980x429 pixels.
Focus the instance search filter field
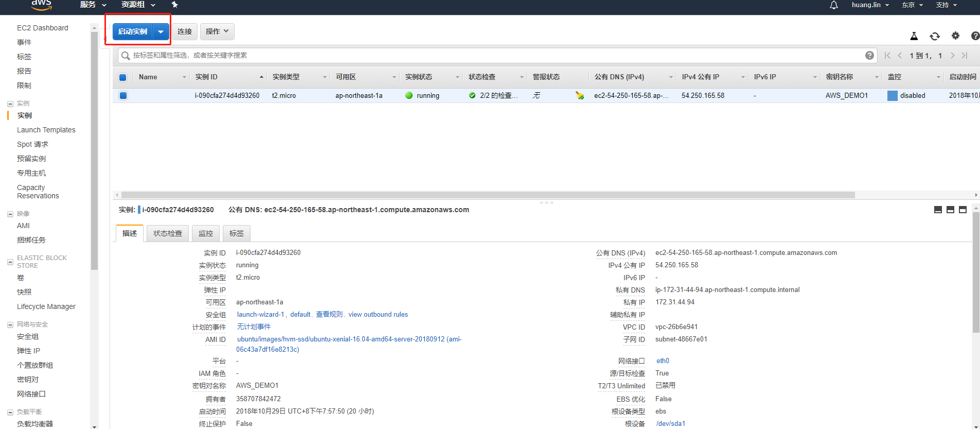coord(496,55)
